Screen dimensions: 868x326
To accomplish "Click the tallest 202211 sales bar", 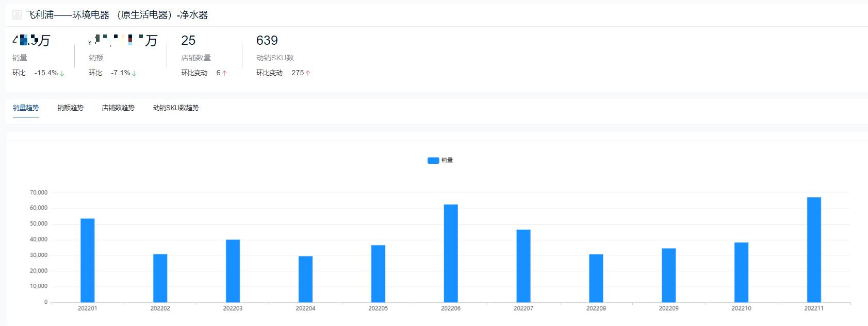I will pyautogui.click(x=814, y=250).
